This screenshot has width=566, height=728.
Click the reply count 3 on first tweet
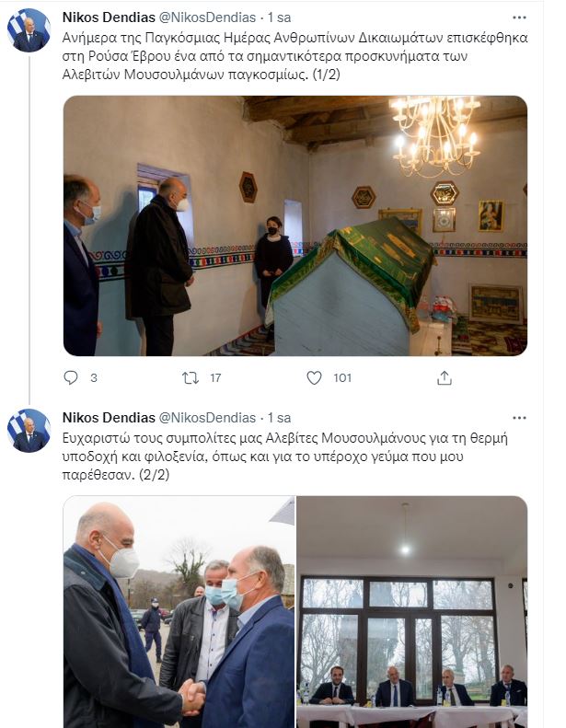[94, 378]
